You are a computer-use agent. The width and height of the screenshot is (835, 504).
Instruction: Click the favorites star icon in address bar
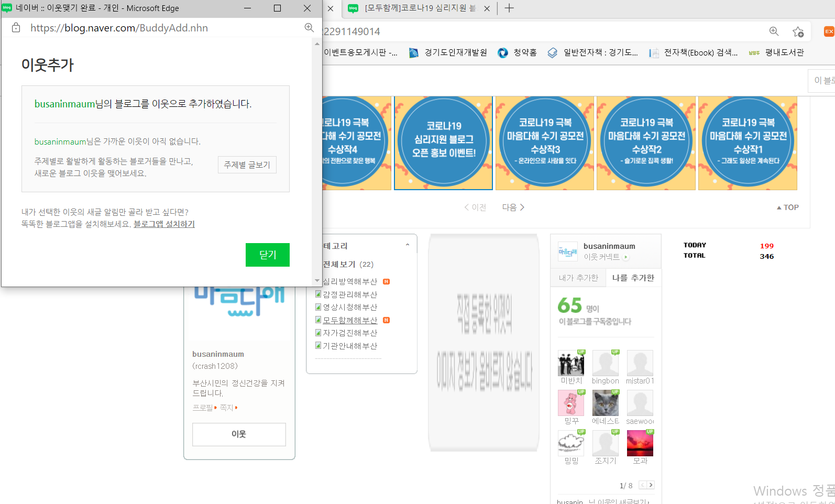tap(798, 32)
